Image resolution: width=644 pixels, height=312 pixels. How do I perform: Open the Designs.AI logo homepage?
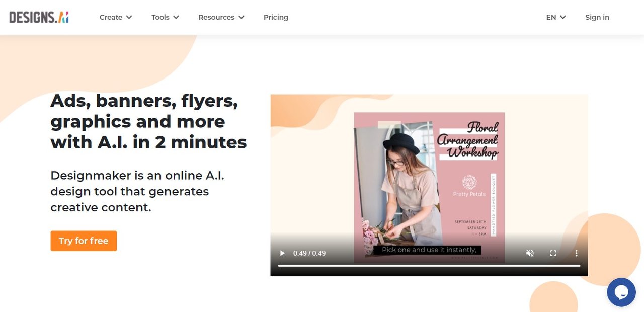[x=39, y=17]
